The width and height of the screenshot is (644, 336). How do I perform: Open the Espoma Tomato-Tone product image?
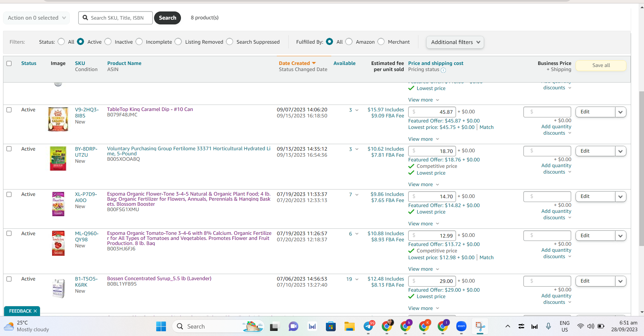(x=58, y=243)
